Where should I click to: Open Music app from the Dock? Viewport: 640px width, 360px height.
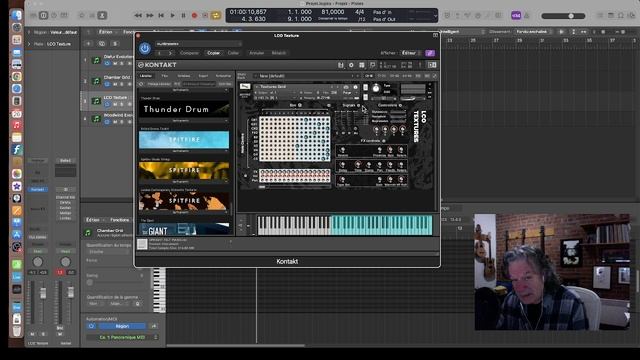[17, 125]
